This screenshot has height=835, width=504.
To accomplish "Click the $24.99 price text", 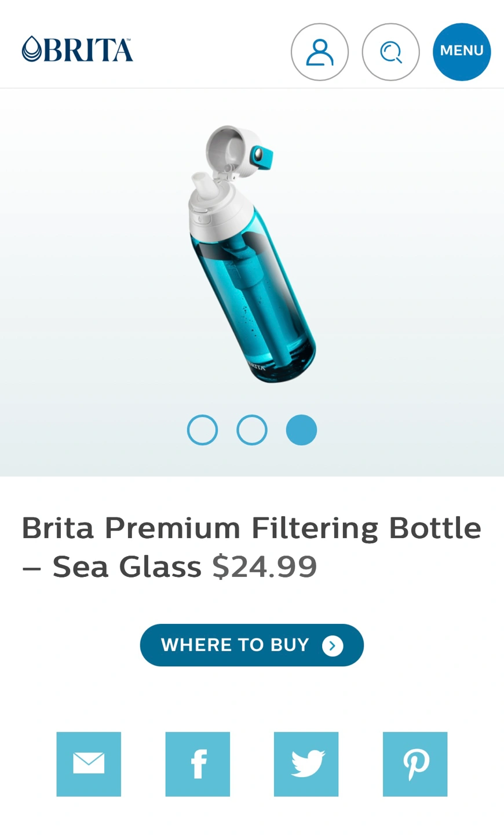I will point(265,566).
